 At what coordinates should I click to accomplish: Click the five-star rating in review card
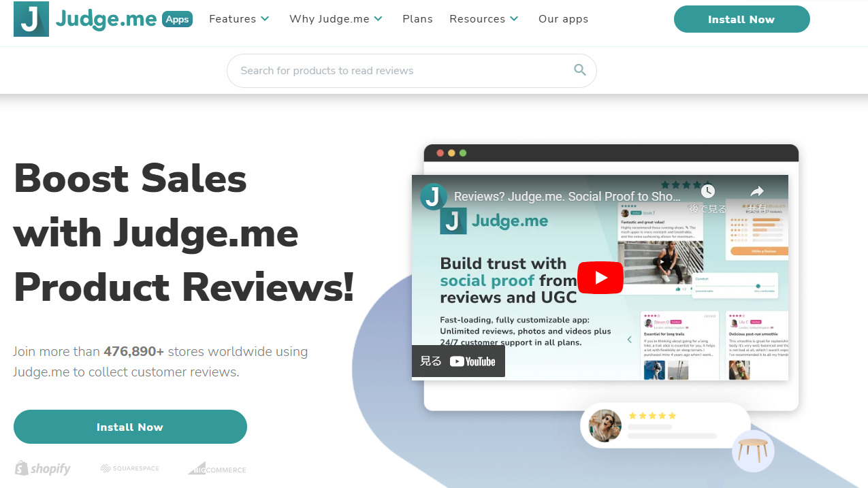tap(652, 415)
